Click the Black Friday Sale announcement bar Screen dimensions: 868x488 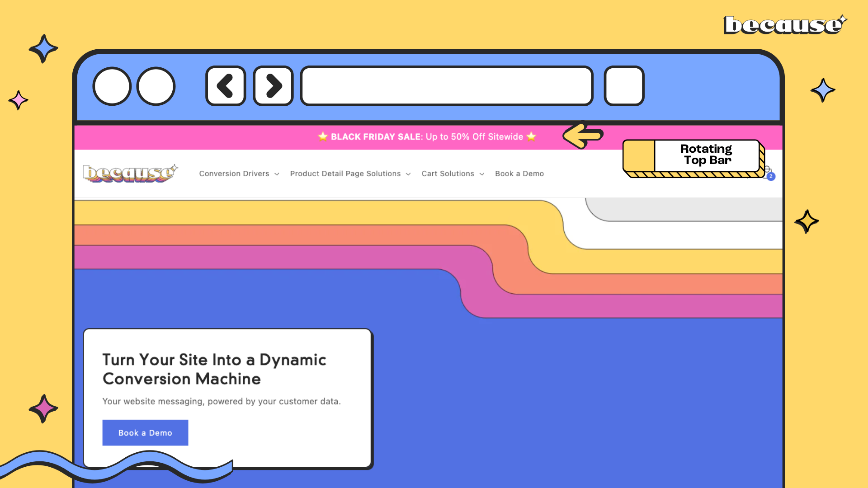click(426, 136)
